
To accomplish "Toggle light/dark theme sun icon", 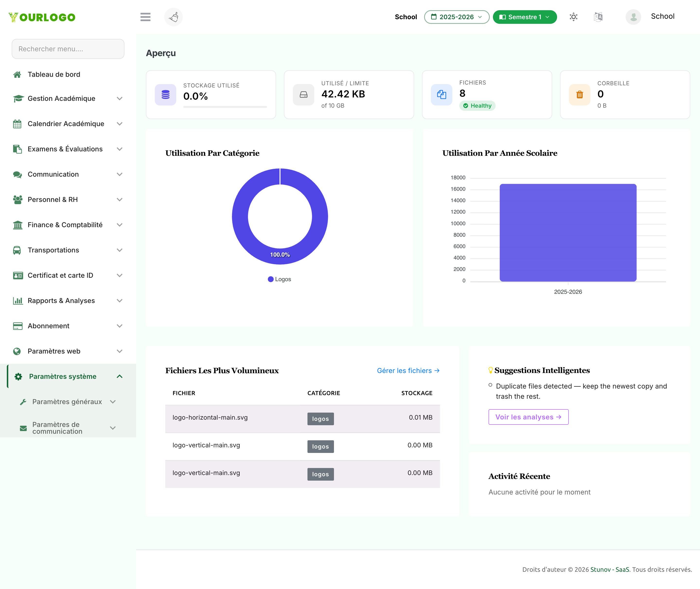I will click(x=573, y=17).
